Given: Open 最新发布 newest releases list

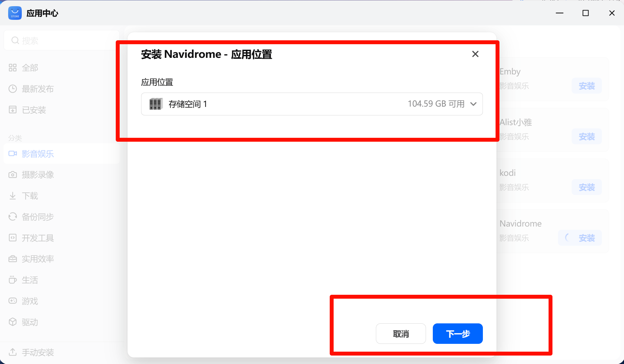Looking at the screenshot, I should [37, 89].
